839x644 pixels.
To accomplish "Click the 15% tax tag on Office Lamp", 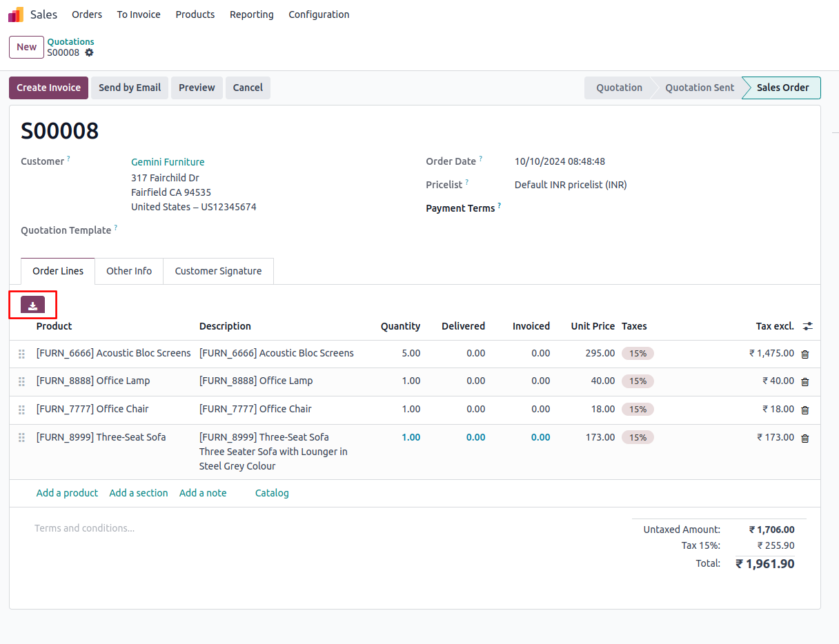I will pos(638,381).
